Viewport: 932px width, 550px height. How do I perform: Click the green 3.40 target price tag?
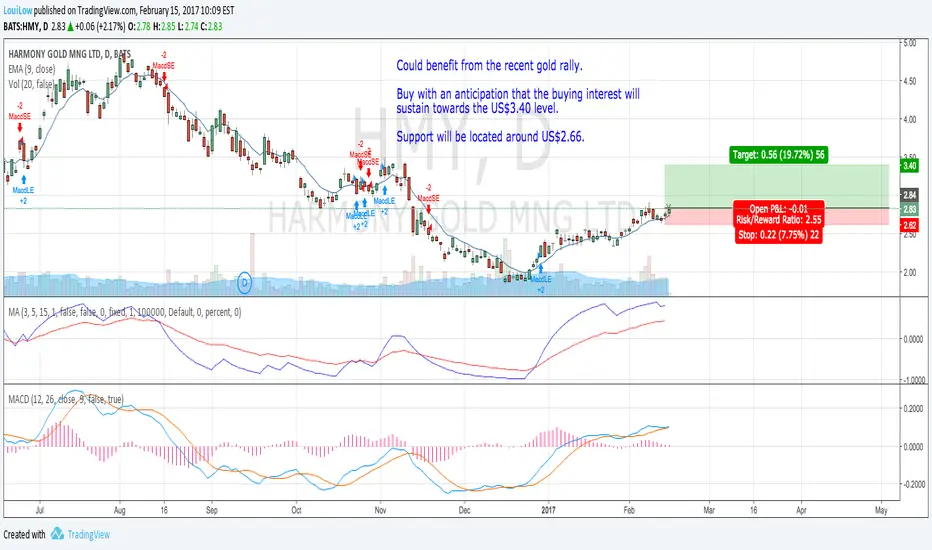(910, 166)
